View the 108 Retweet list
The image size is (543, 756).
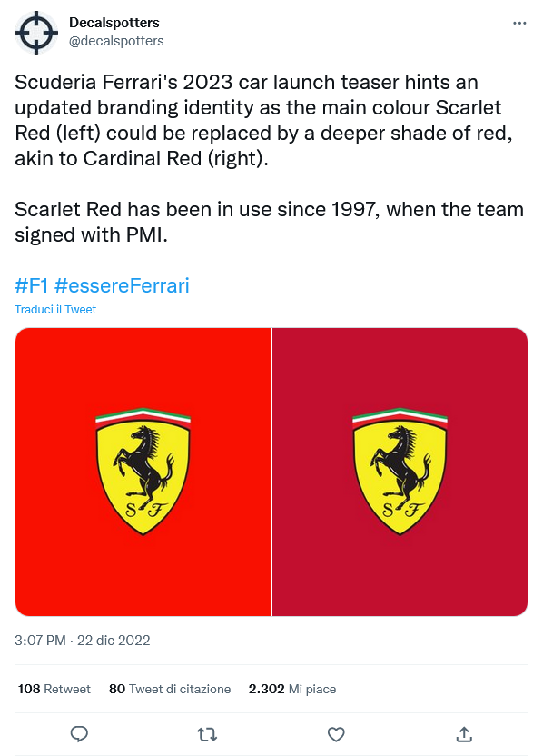tap(54, 689)
